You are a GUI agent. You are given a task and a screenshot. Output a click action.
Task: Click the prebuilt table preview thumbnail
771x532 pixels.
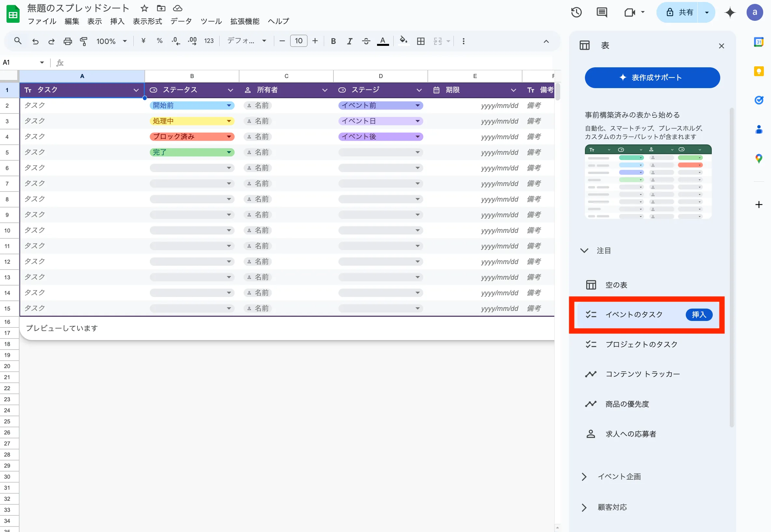[648, 182]
